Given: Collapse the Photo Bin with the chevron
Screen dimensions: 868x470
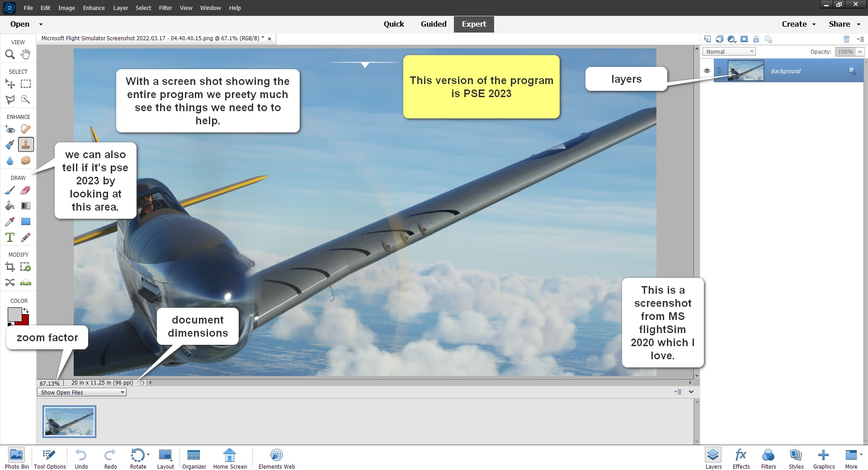Looking at the screenshot, I should (691, 392).
